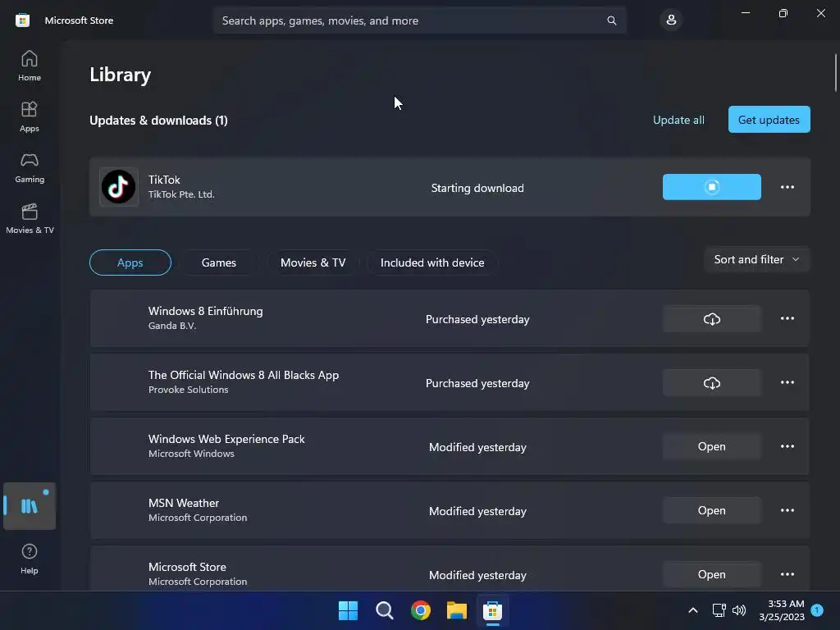
Task: Open the volume control in system tray
Action: click(x=739, y=610)
